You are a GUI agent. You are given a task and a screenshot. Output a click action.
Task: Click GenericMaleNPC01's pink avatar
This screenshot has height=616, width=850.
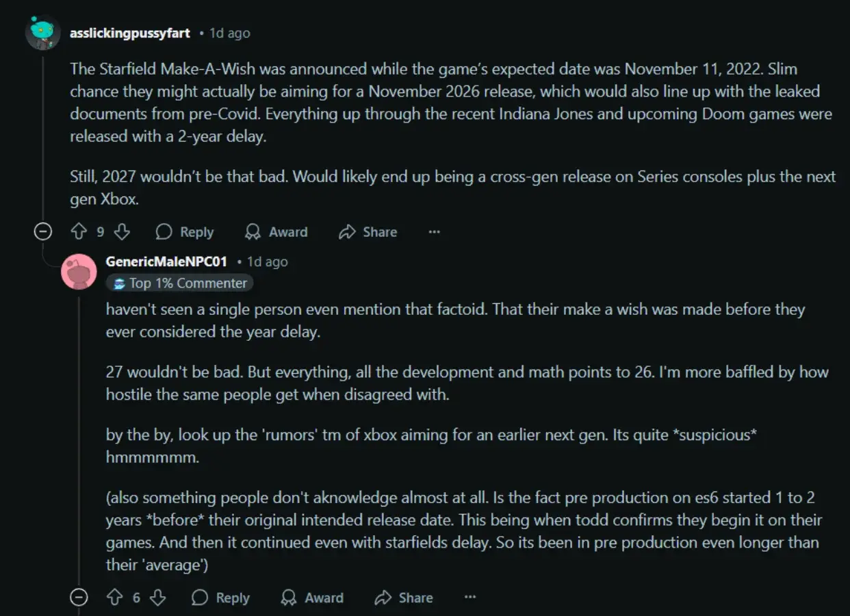pyautogui.click(x=79, y=272)
